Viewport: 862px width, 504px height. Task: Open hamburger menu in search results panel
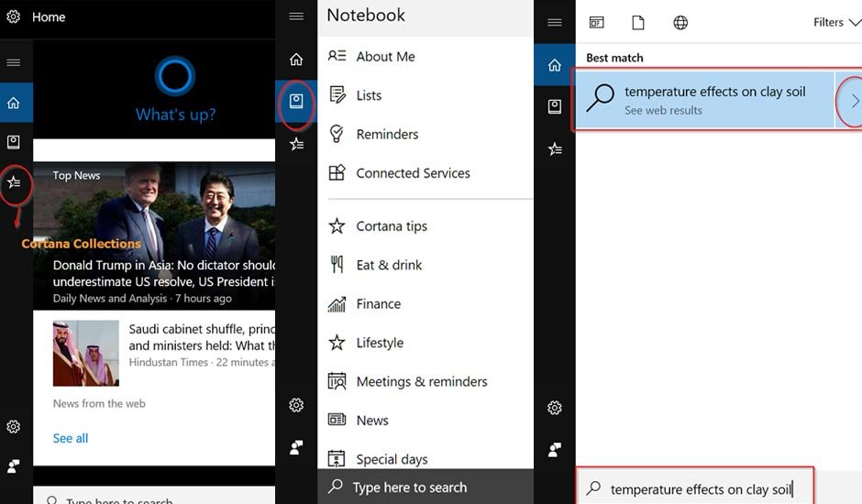click(x=555, y=22)
